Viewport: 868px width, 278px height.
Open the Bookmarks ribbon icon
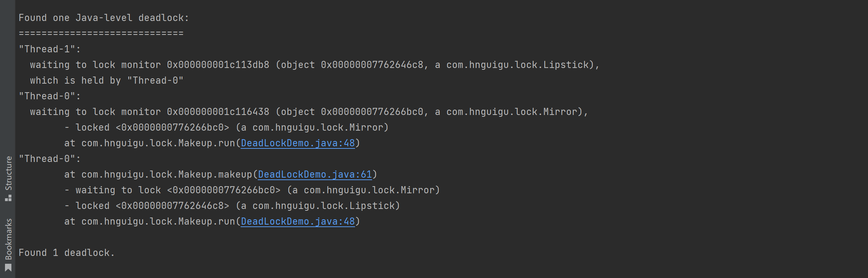[x=9, y=268]
